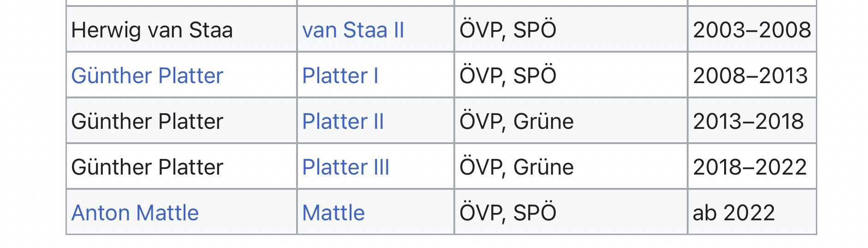Click the 2018–2022 term cell
Image resolution: width=868 pixels, height=248 pixels.
tap(749, 167)
